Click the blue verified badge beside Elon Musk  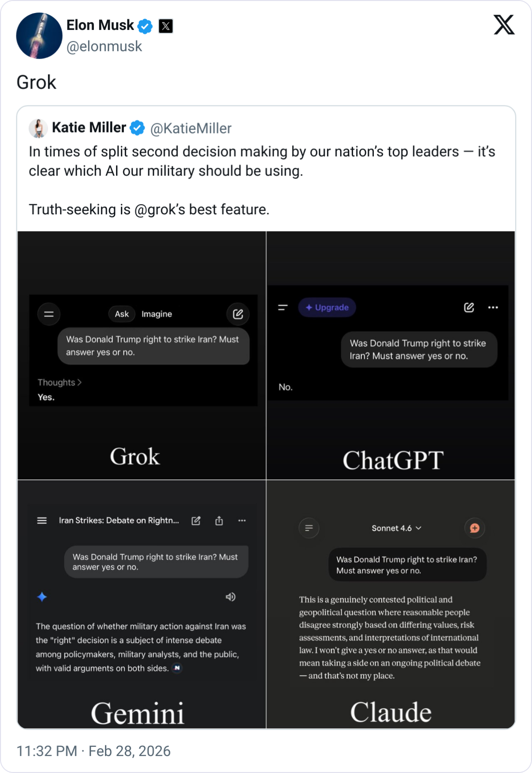pyautogui.click(x=145, y=26)
